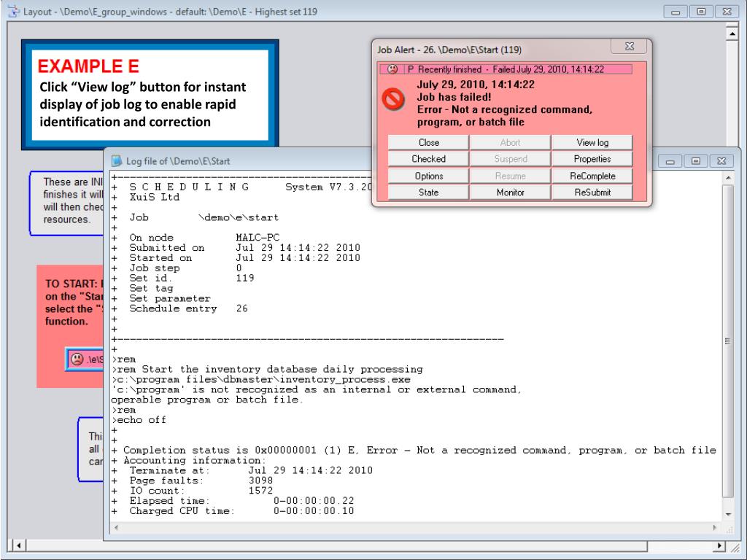This screenshot has height=560, width=747.
Task: Click the 'EXAMPLE E' heading
Action: [88, 66]
